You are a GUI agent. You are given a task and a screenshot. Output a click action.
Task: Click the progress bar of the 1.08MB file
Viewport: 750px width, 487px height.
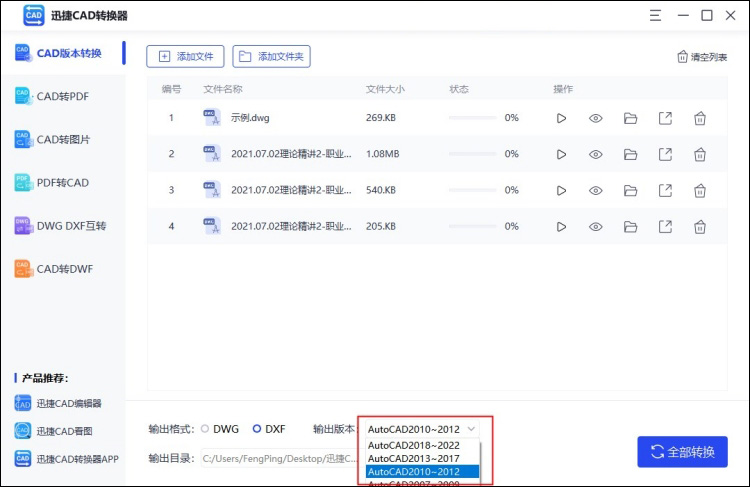point(473,154)
